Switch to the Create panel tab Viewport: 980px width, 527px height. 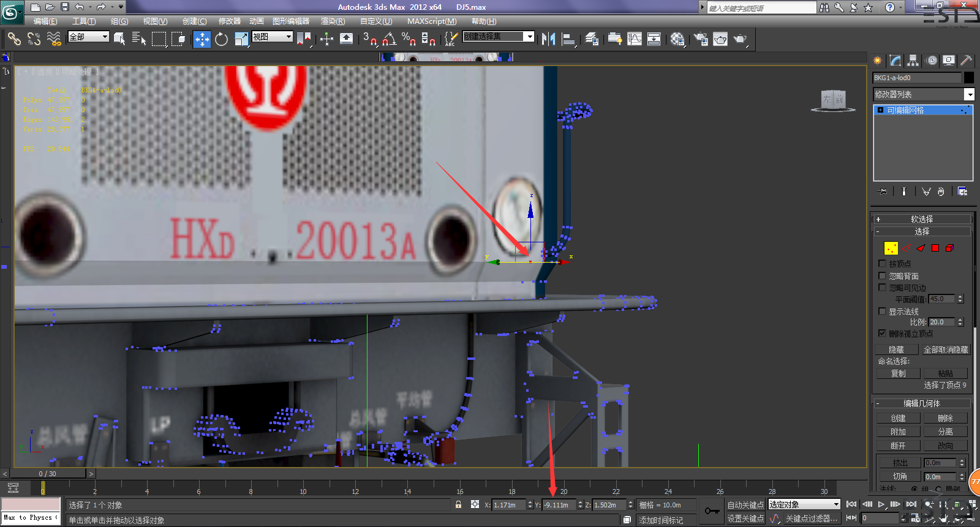[878, 60]
